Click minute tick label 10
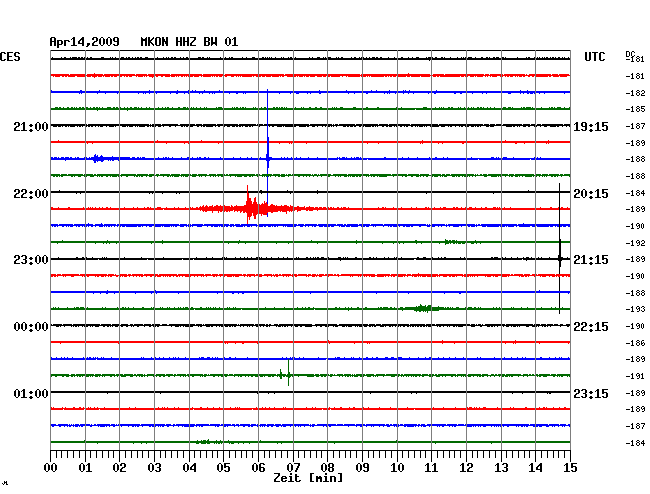Viewport: 650px width, 494px height. (397, 468)
